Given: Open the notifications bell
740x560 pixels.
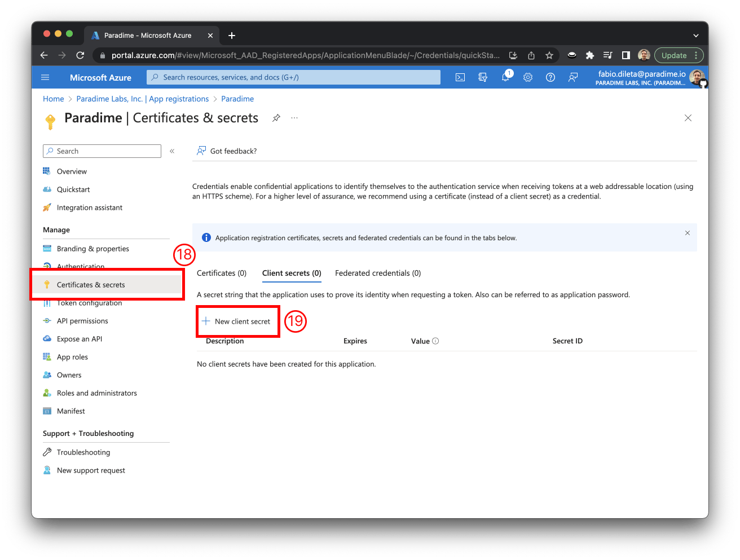Looking at the screenshot, I should [x=505, y=77].
